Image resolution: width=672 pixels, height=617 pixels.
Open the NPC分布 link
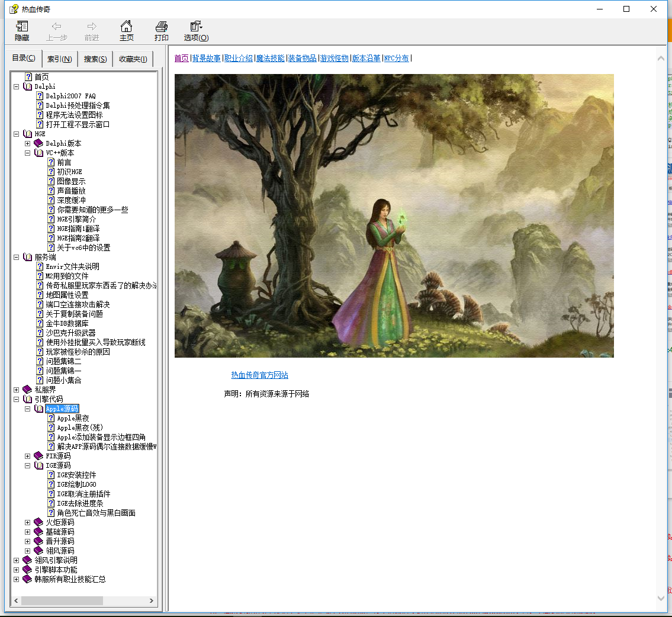pyautogui.click(x=397, y=58)
